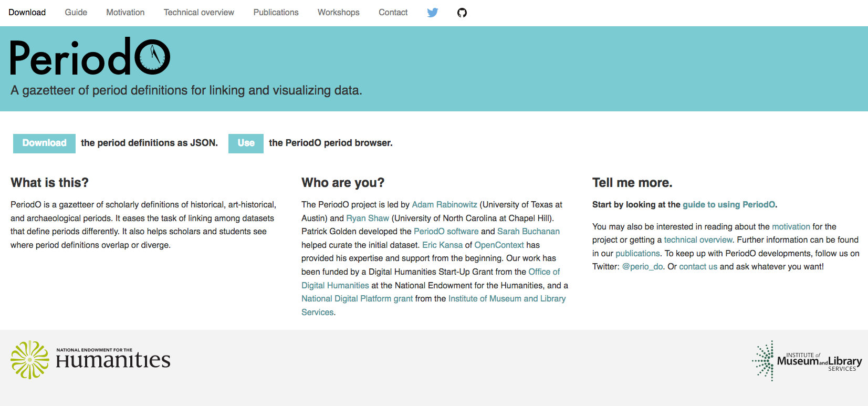The image size is (868, 406).
Task: Open the GitHub icon link
Action: tap(462, 13)
